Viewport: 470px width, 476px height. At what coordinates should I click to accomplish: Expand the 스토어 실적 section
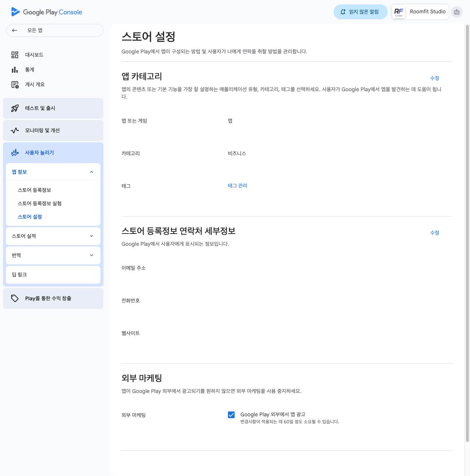coord(92,236)
